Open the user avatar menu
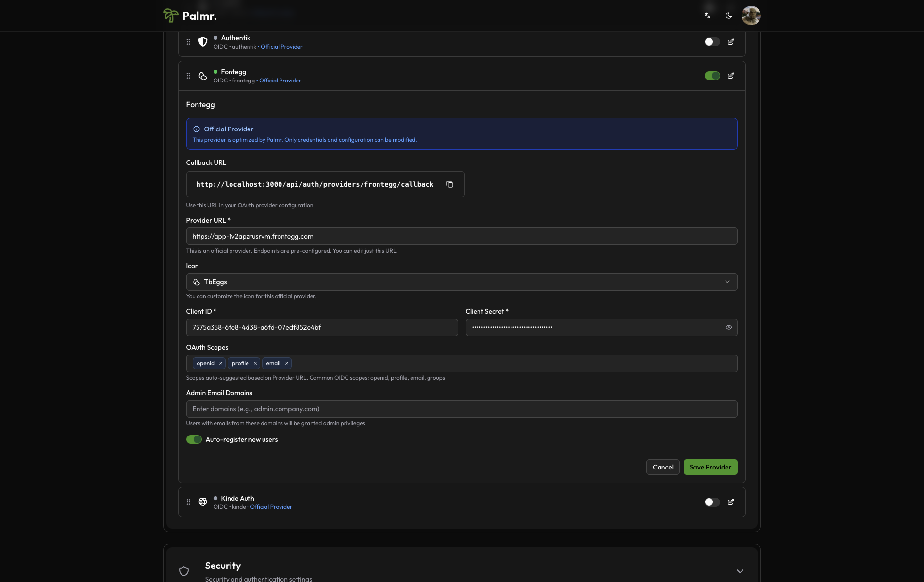Image resolution: width=924 pixels, height=582 pixels. [x=751, y=16]
